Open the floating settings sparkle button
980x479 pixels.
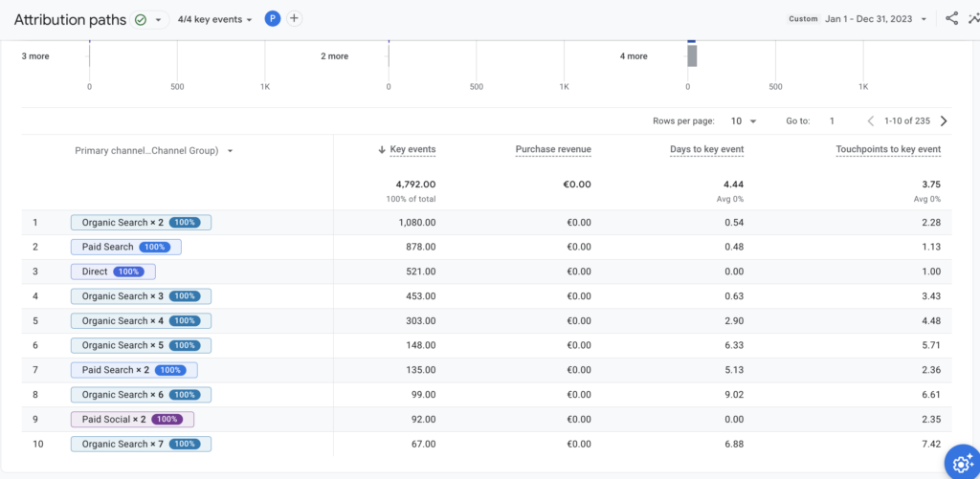[x=963, y=463]
